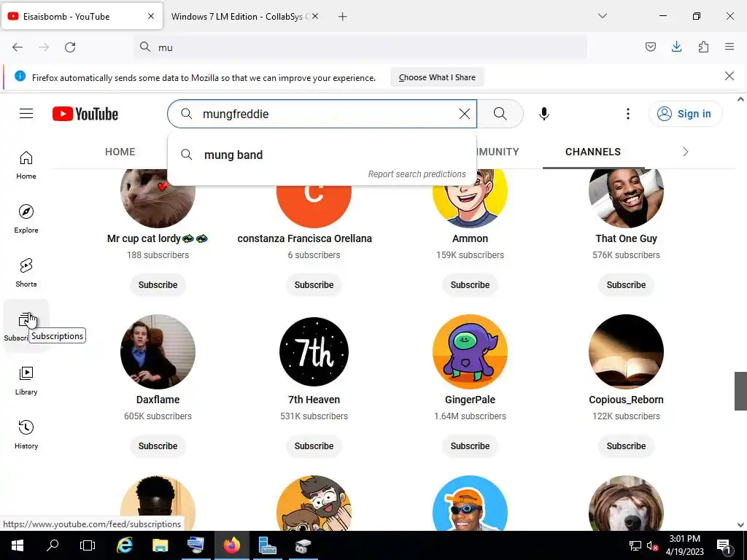
Task: Subscribe to Copious_Reborn channel
Action: (626, 446)
